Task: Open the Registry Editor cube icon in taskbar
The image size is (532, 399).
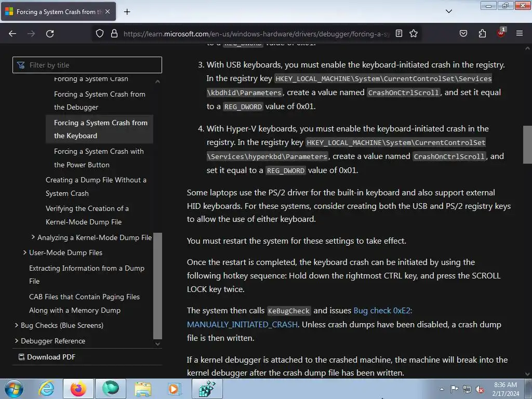Action: pyautogui.click(x=207, y=389)
